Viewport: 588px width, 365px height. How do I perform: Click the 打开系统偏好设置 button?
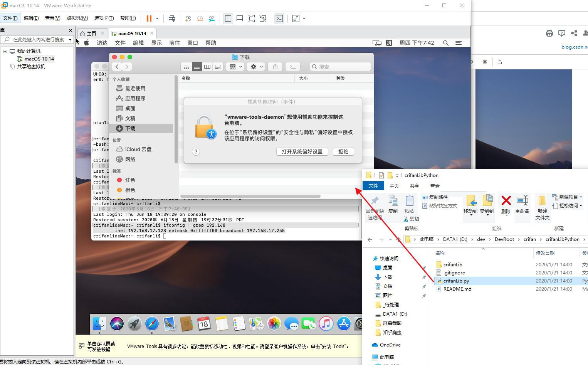(302, 151)
